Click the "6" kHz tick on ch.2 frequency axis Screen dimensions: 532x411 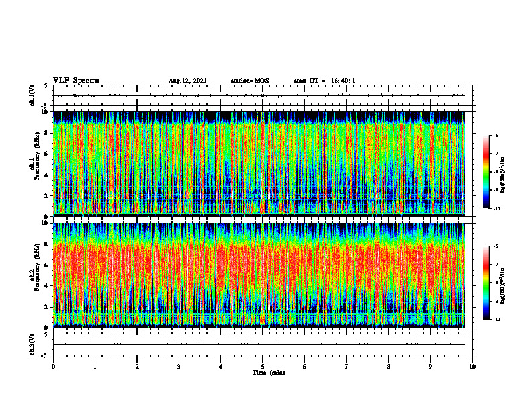[47, 265]
